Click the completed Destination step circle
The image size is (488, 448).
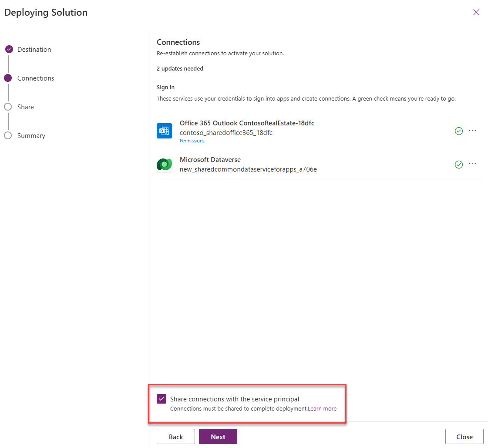pyautogui.click(x=9, y=49)
